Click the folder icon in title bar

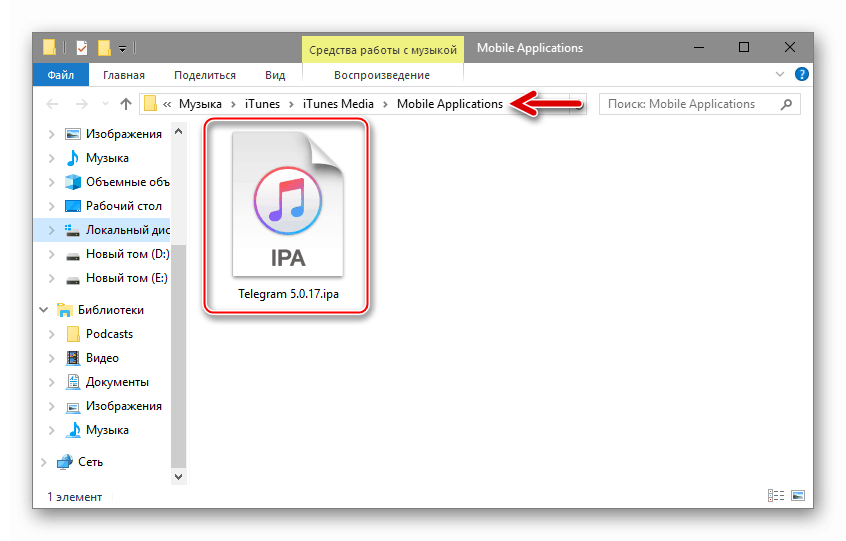tap(49, 47)
